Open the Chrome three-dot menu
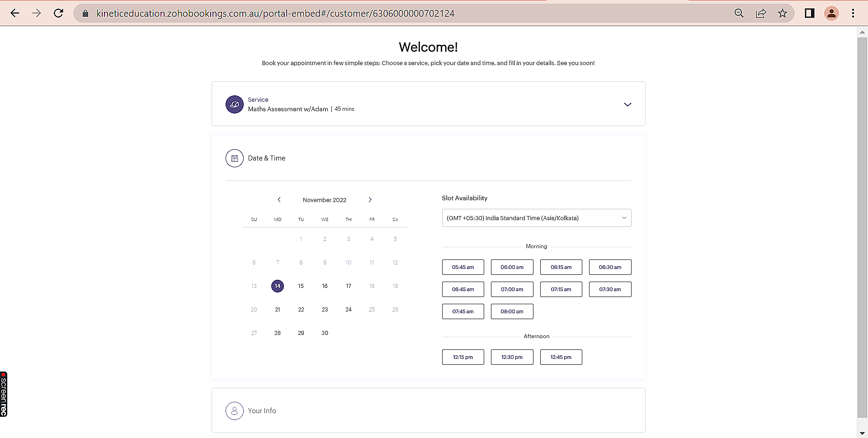Image resolution: width=868 pixels, height=438 pixels. point(853,14)
